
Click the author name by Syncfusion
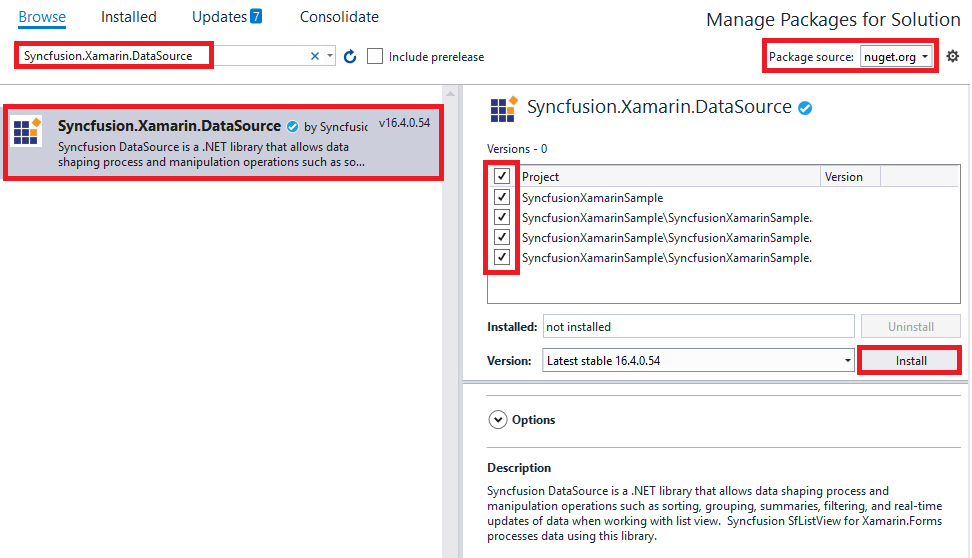coord(342,127)
